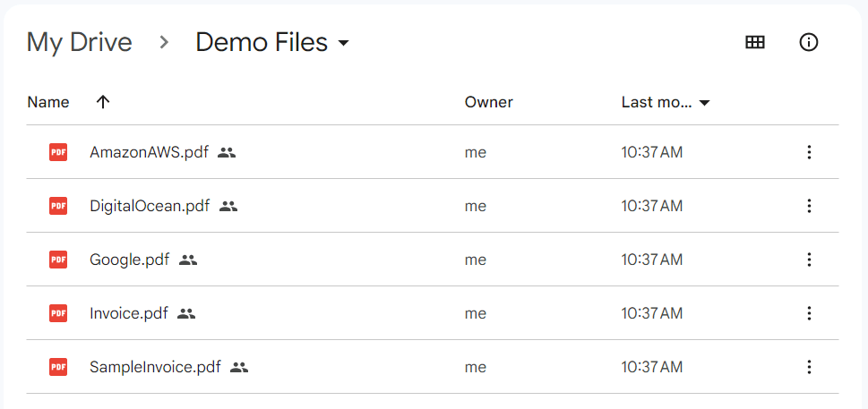Open more actions for Invoice.pdf
868x409 pixels.
pyautogui.click(x=809, y=313)
